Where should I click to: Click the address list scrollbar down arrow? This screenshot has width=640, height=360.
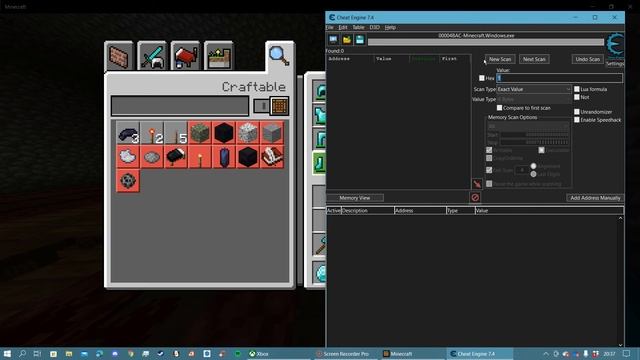click(620, 345)
